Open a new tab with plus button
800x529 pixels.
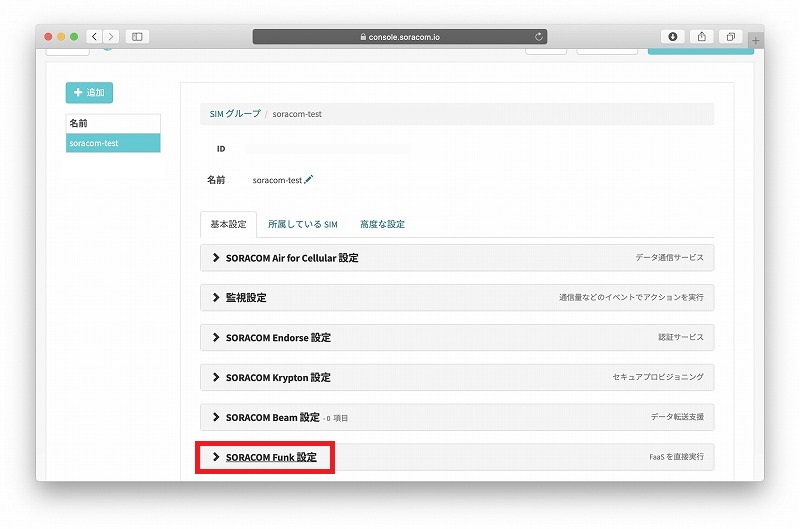(x=756, y=40)
